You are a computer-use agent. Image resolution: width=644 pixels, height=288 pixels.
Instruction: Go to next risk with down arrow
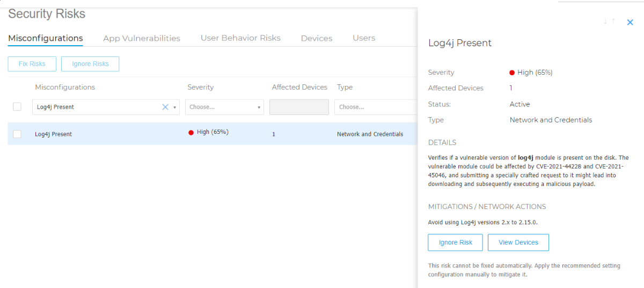(x=605, y=21)
